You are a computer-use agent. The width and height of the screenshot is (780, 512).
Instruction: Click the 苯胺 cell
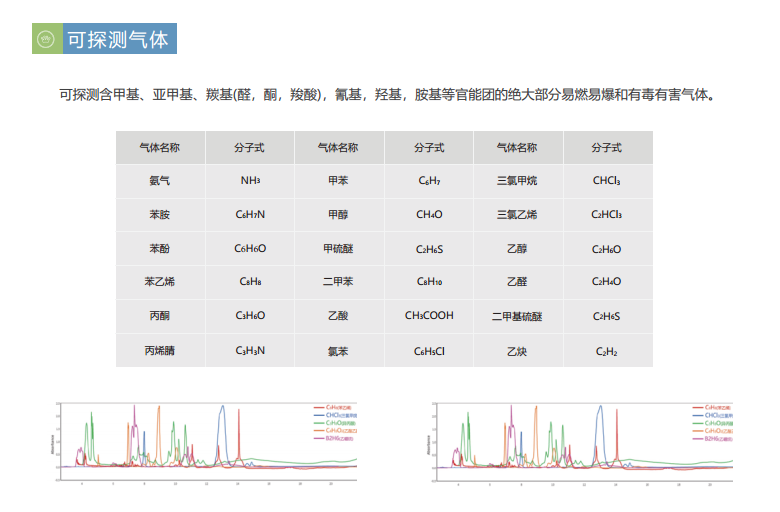coord(160,215)
